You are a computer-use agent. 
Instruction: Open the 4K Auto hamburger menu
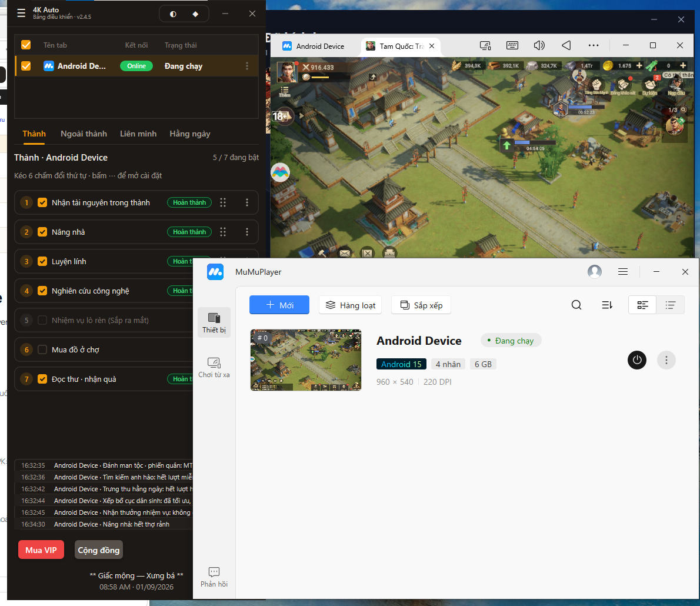click(x=21, y=14)
